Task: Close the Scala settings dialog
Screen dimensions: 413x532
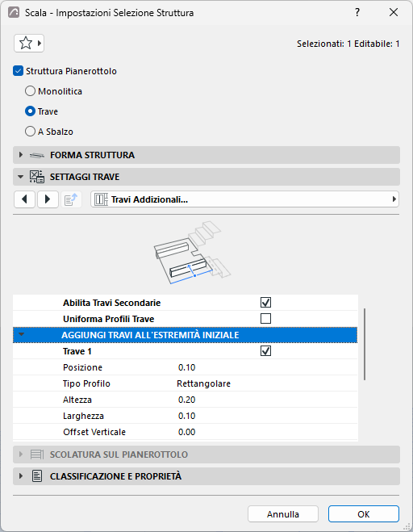Action: coord(394,13)
